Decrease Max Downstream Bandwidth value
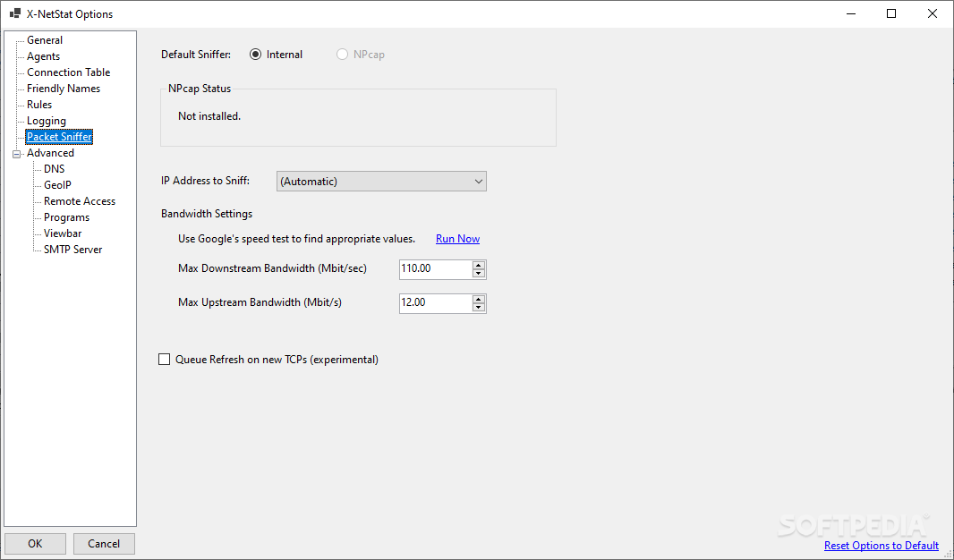This screenshot has height=560, width=954. click(479, 274)
